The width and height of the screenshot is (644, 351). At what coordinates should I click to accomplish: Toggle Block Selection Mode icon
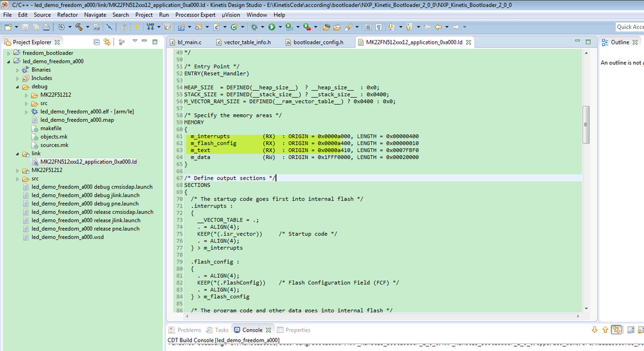[x=368, y=27]
